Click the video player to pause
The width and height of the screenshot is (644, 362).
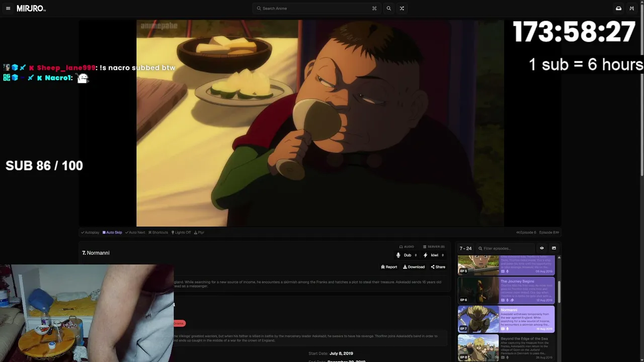320,123
